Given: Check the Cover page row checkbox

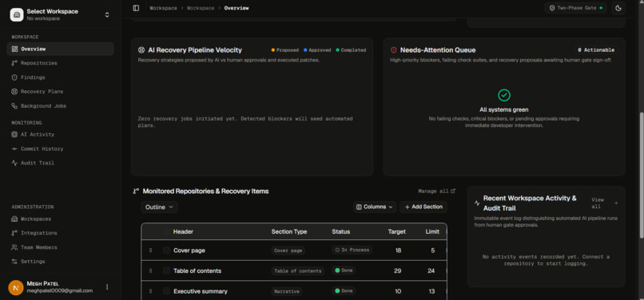Looking at the screenshot, I should (166, 251).
